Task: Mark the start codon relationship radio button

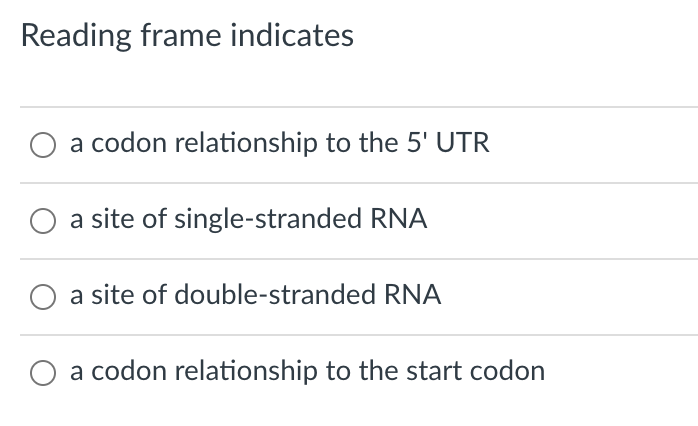Action: 43,373
